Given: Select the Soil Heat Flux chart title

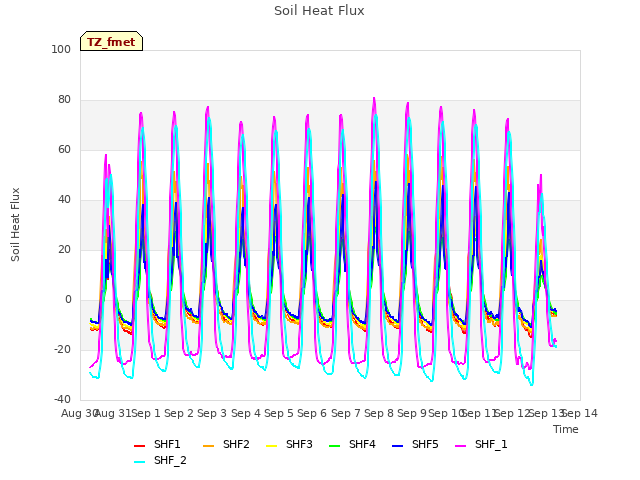Looking at the screenshot, I should coord(319,11).
